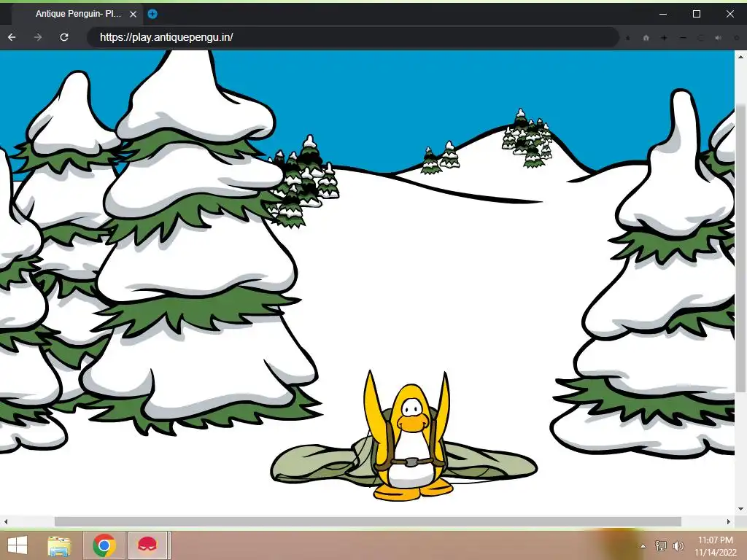This screenshot has width=747, height=560.
Task: Open Google Chrome from the taskbar
Action: tap(104, 545)
